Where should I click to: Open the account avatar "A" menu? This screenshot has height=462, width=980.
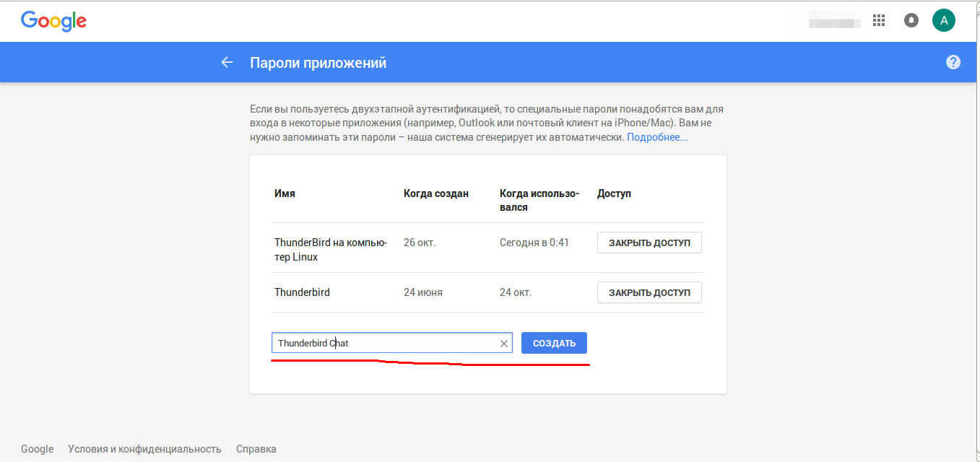[943, 20]
